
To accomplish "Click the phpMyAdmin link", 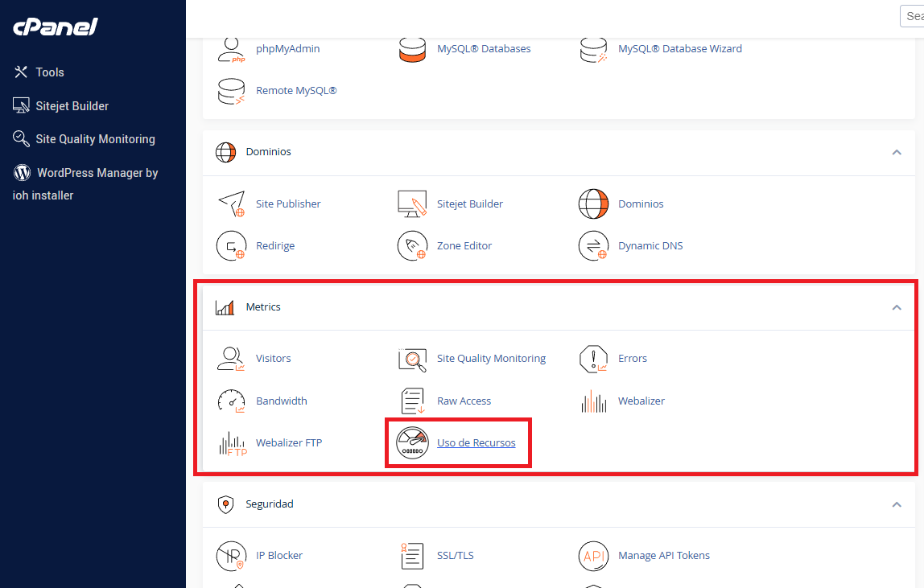I will [287, 49].
